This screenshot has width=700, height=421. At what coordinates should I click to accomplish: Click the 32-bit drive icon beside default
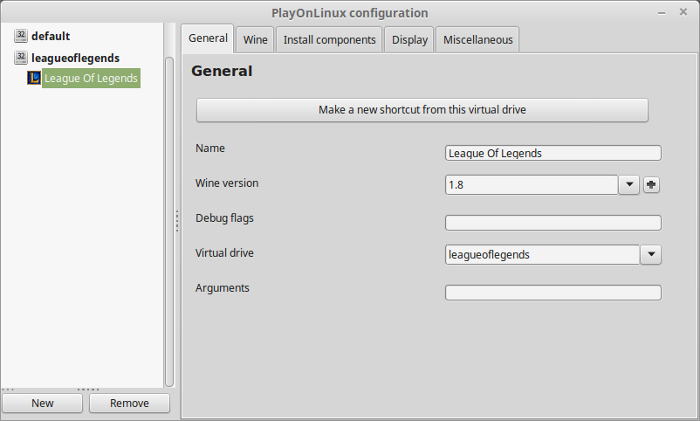coord(21,36)
